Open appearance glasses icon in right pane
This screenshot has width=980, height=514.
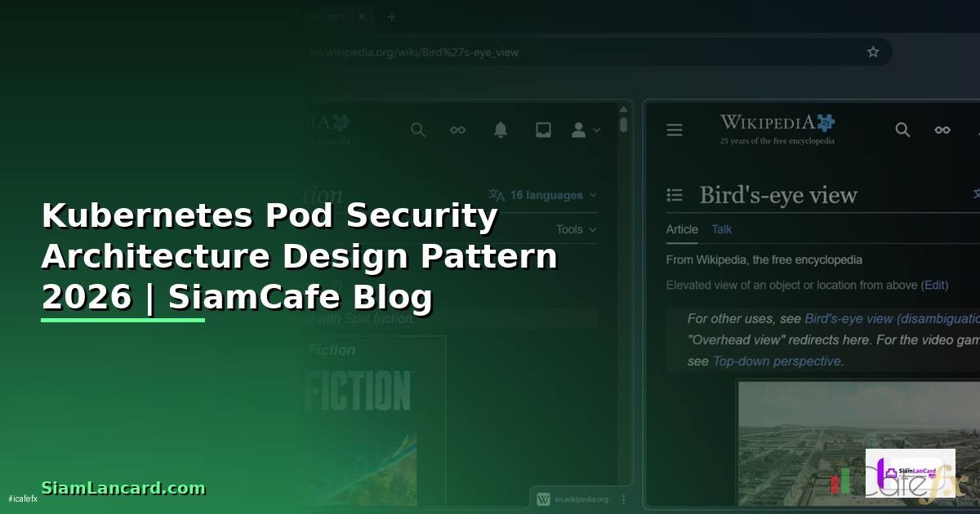click(942, 130)
